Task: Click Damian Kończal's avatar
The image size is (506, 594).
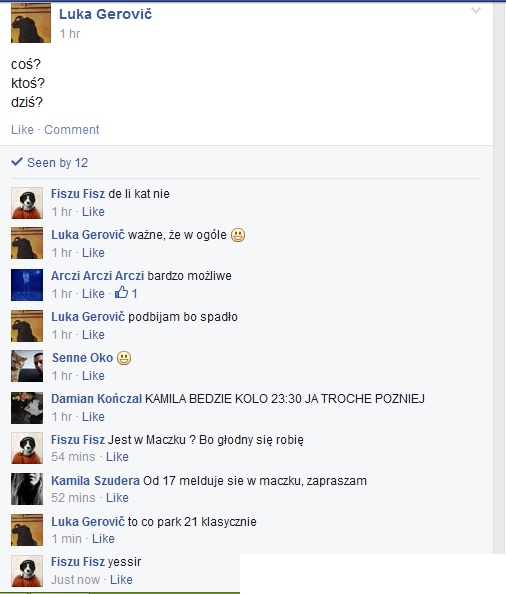Action: pos(27,408)
